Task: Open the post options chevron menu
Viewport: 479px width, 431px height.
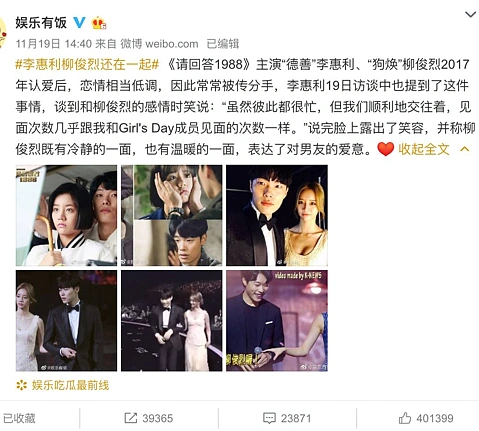Action: pyautogui.click(x=470, y=14)
